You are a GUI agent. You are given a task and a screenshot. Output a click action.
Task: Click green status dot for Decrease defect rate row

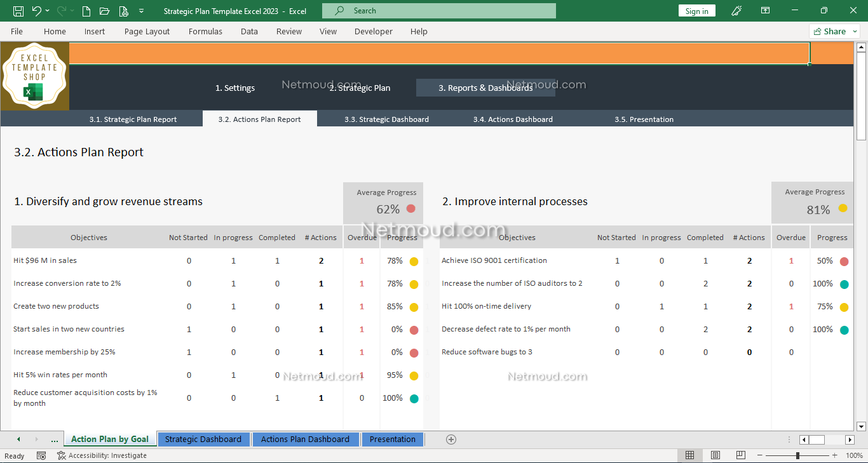pyautogui.click(x=844, y=330)
